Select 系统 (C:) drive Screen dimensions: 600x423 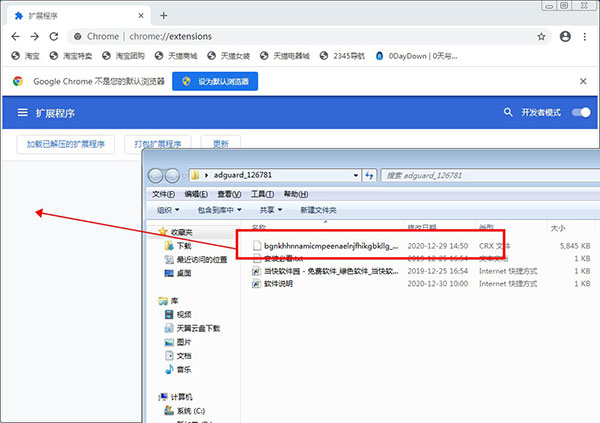[x=185, y=411]
